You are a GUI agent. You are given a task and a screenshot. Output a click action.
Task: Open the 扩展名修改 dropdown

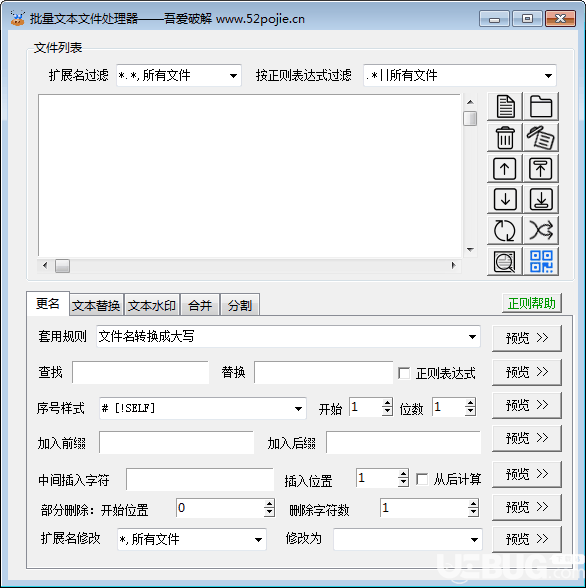click(258, 540)
